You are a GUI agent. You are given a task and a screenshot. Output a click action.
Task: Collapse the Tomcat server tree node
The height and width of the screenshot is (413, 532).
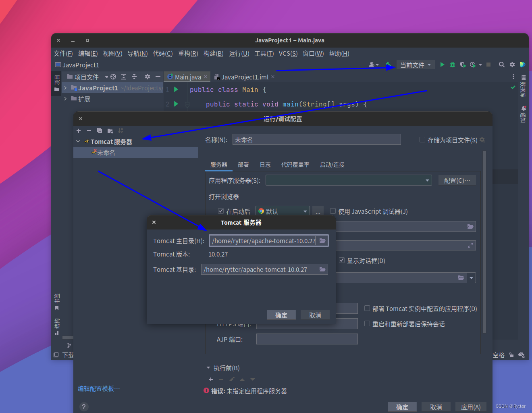click(78, 142)
